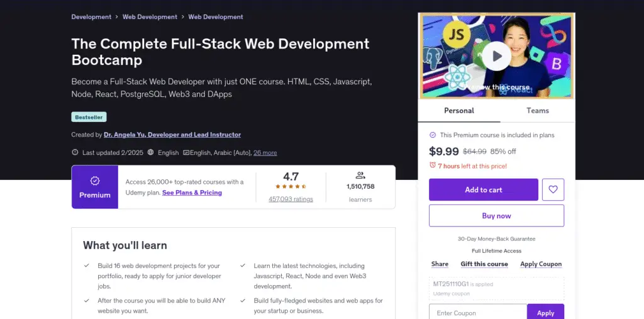Click the Share link
644x319 pixels.
tap(440, 264)
